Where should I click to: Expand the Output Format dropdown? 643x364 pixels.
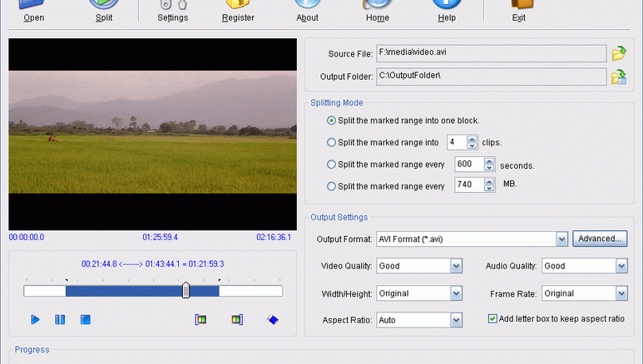[562, 239]
